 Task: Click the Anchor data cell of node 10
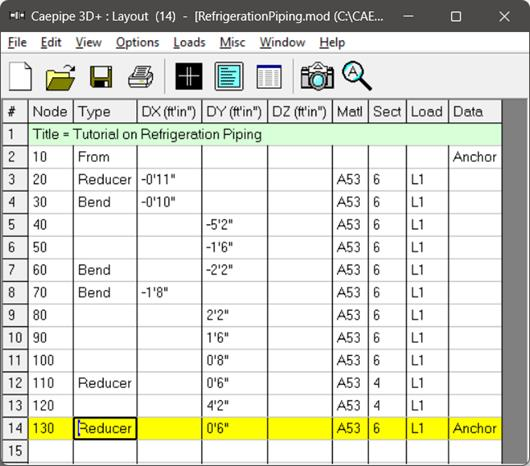click(475, 157)
